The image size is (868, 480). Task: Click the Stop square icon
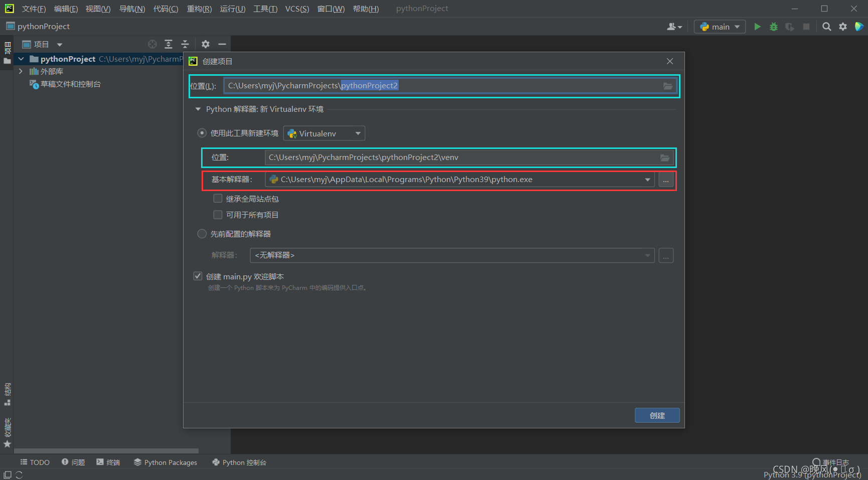806,27
